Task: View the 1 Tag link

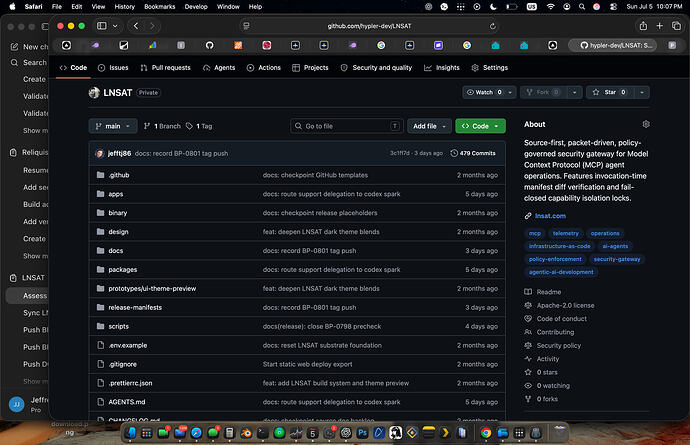Action: tap(199, 126)
